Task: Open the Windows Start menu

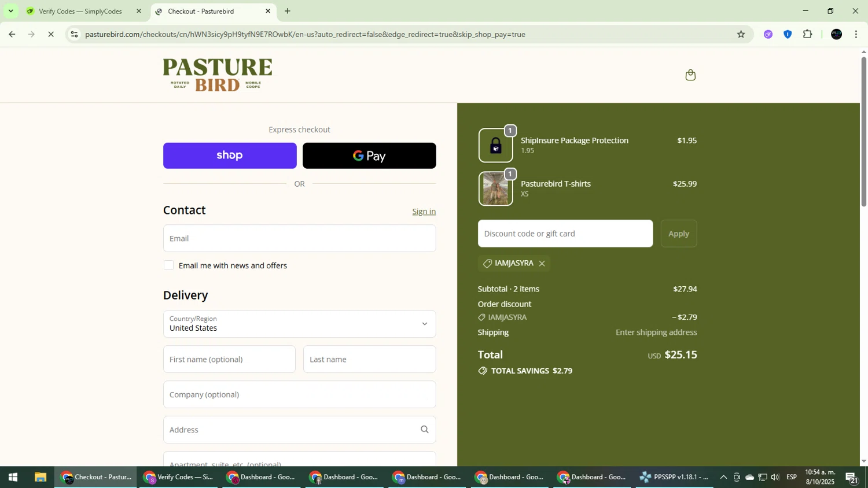Action: pyautogui.click(x=13, y=477)
